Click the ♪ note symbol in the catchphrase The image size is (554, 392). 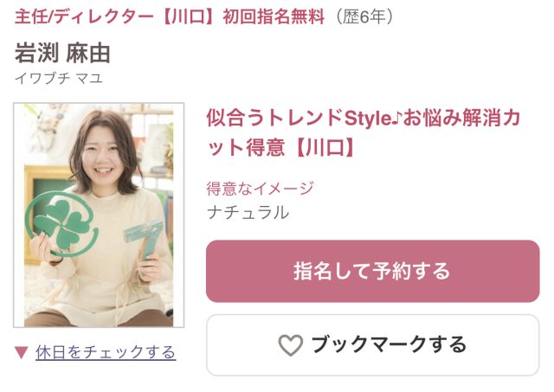point(397,119)
